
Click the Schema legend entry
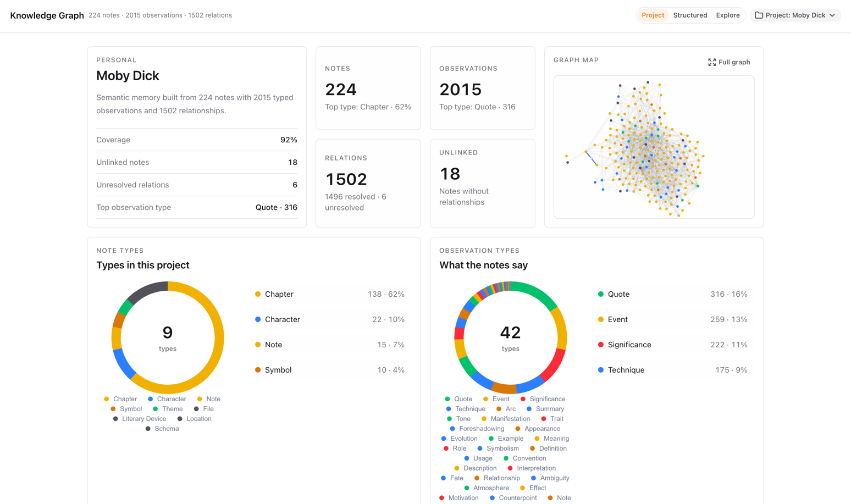coord(162,429)
